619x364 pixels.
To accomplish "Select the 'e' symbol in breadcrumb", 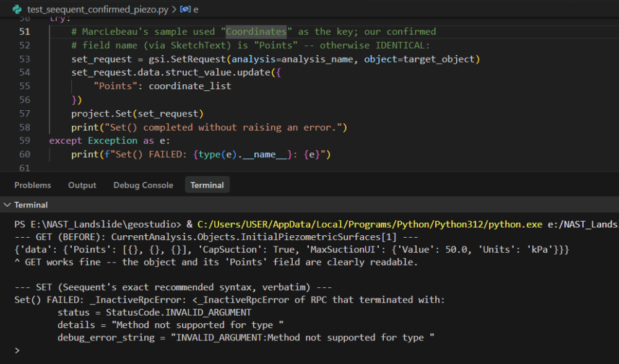I will (x=196, y=9).
